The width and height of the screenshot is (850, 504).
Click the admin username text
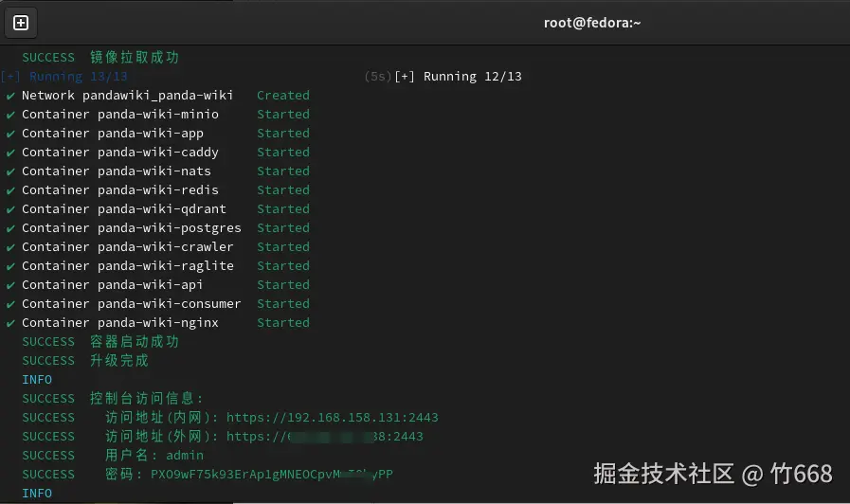184,456
